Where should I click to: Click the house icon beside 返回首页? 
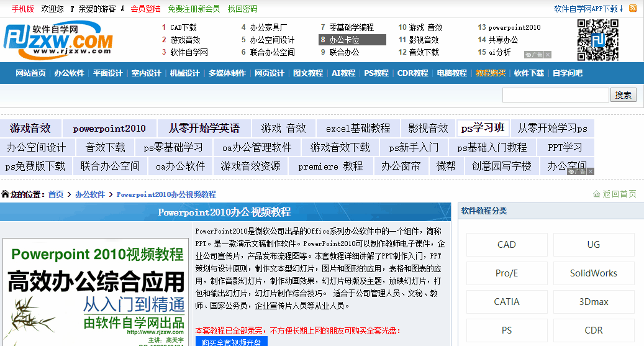coord(596,194)
